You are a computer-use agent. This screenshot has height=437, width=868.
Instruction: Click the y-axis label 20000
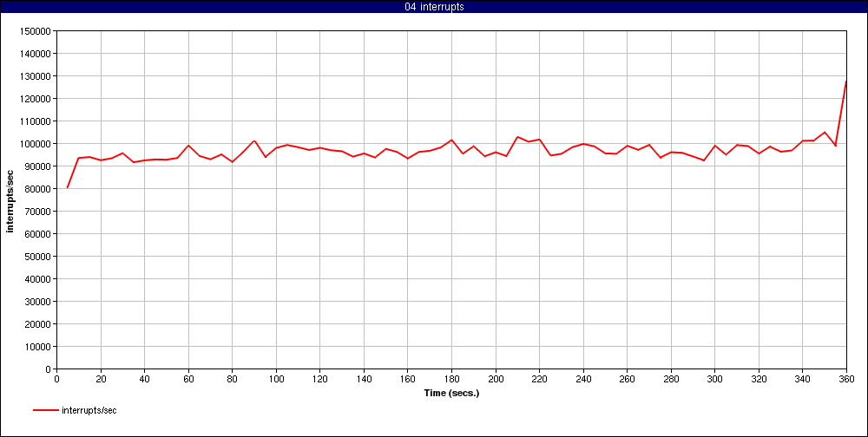tap(37, 324)
